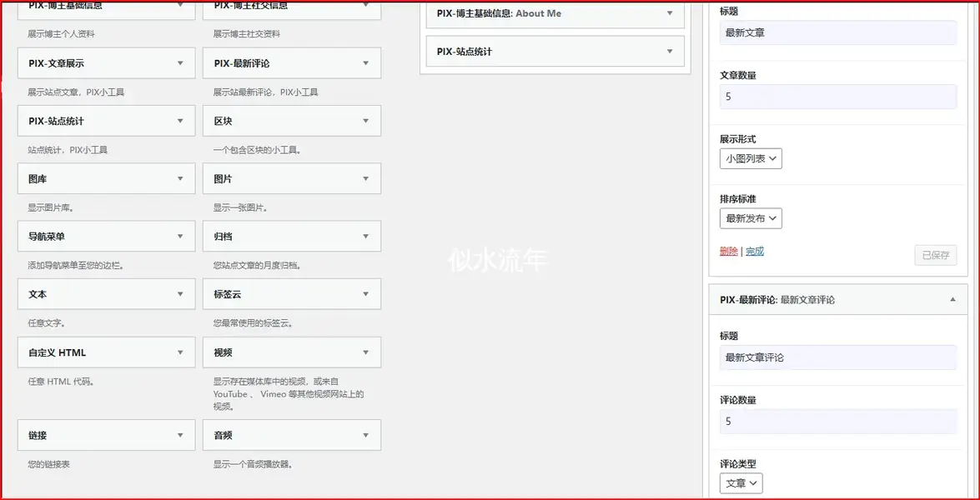
Task: Expand the 图库 widget
Action: pos(106,178)
